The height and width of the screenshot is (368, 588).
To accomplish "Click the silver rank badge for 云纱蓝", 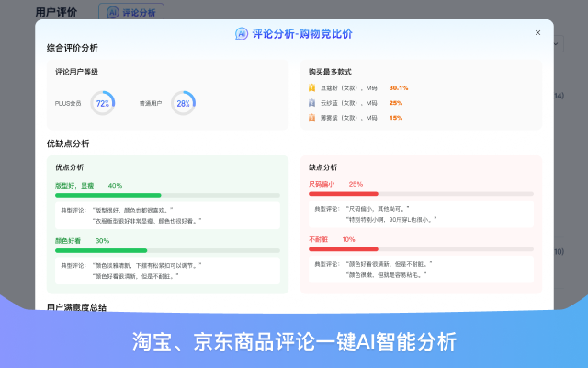I will (x=312, y=103).
